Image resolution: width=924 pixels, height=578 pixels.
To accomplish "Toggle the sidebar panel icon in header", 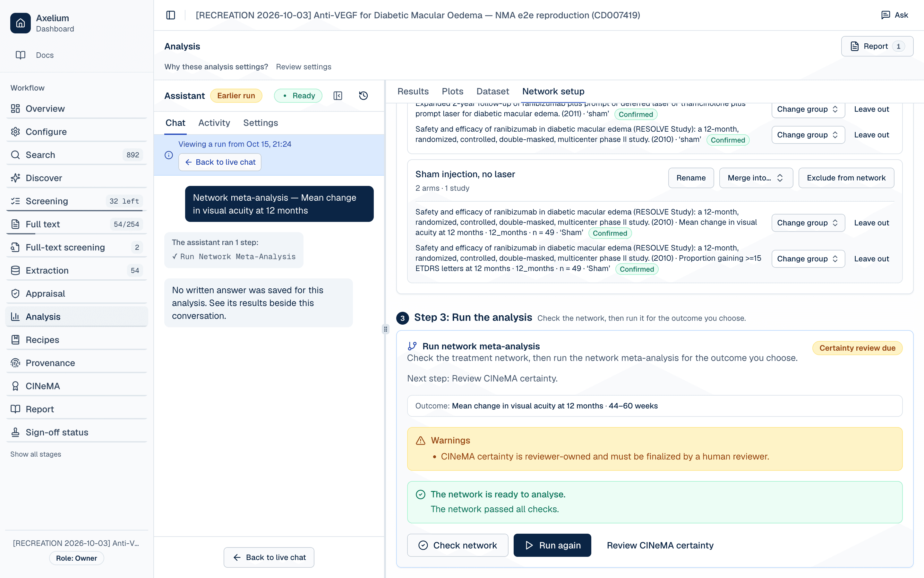I will (x=171, y=15).
